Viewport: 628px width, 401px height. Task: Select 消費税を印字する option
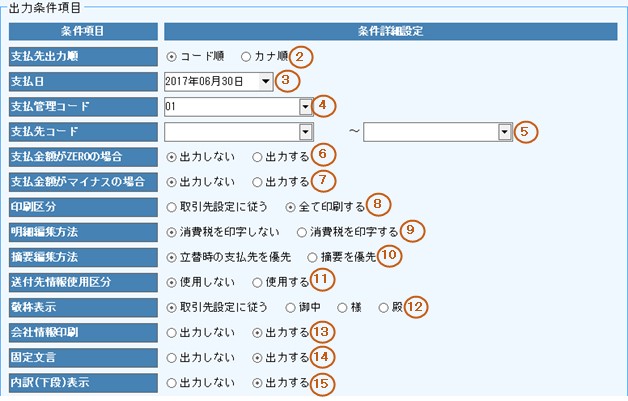click(302, 231)
